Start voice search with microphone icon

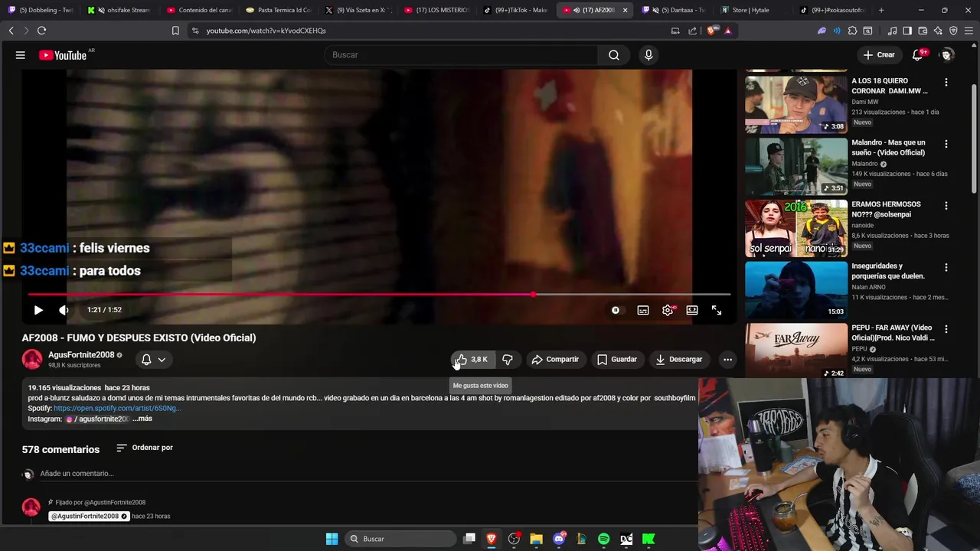click(648, 55)
